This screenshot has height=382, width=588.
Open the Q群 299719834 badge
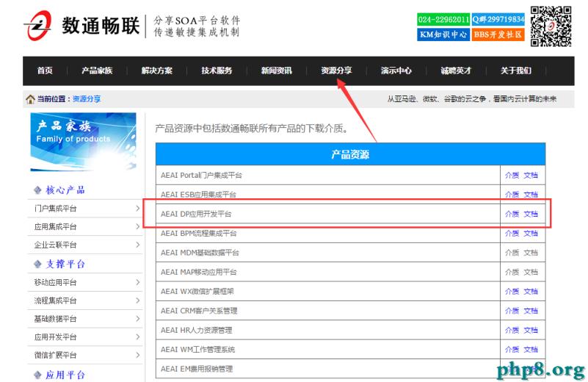pos(498,20)
